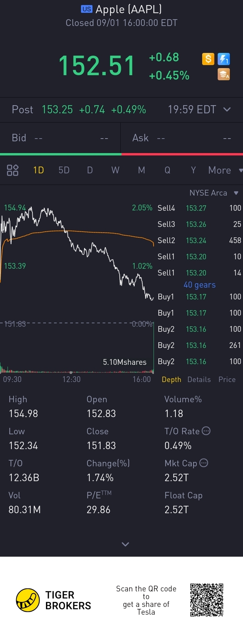
Task: Select the W weekly chart tab
Action: [x=115, y=170]
